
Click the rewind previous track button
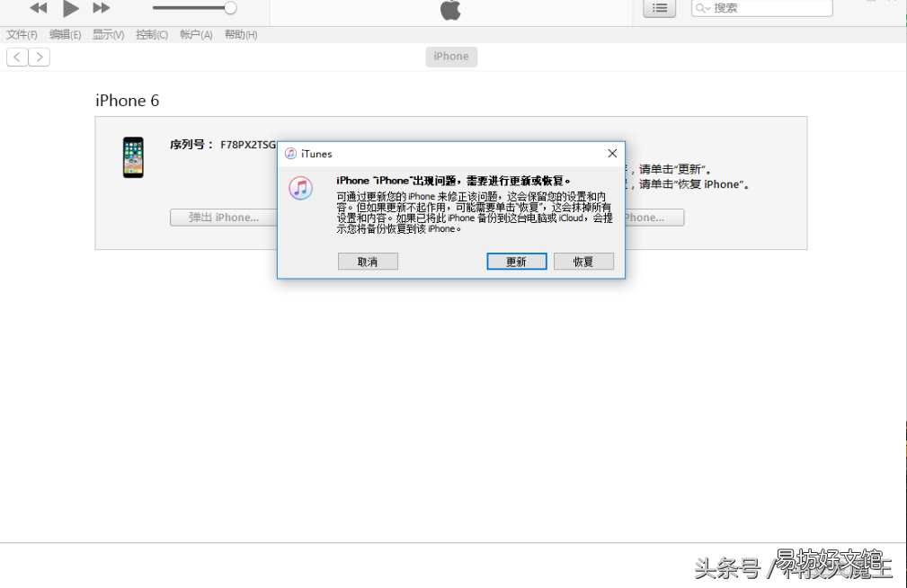click(x=38, y=7)
